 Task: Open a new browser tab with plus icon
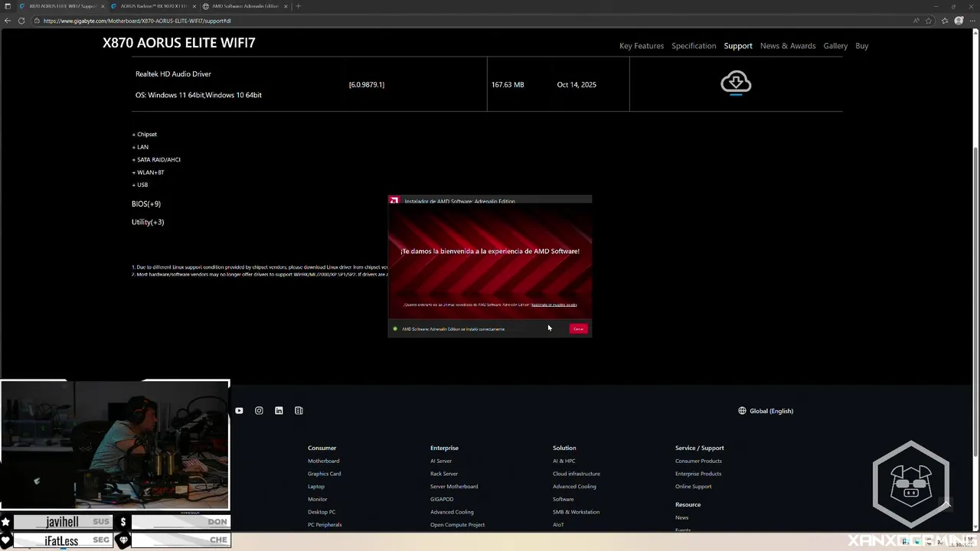click(299, 6)
